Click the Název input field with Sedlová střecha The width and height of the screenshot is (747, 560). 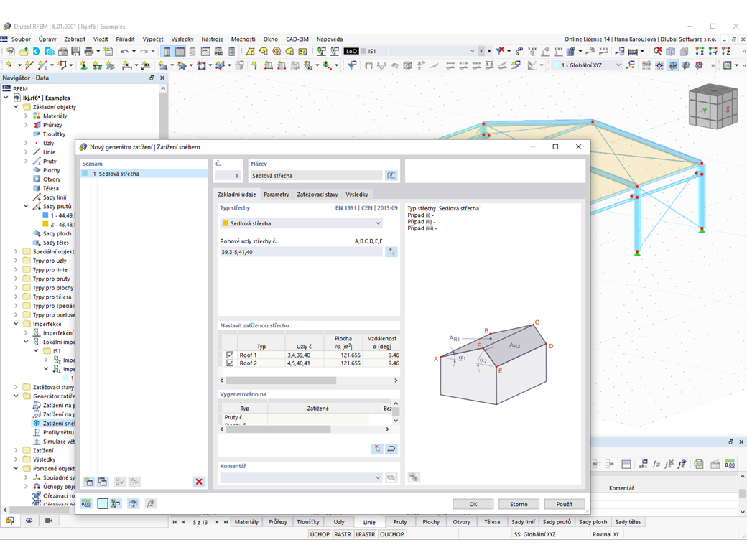click(x=316, y=175)
